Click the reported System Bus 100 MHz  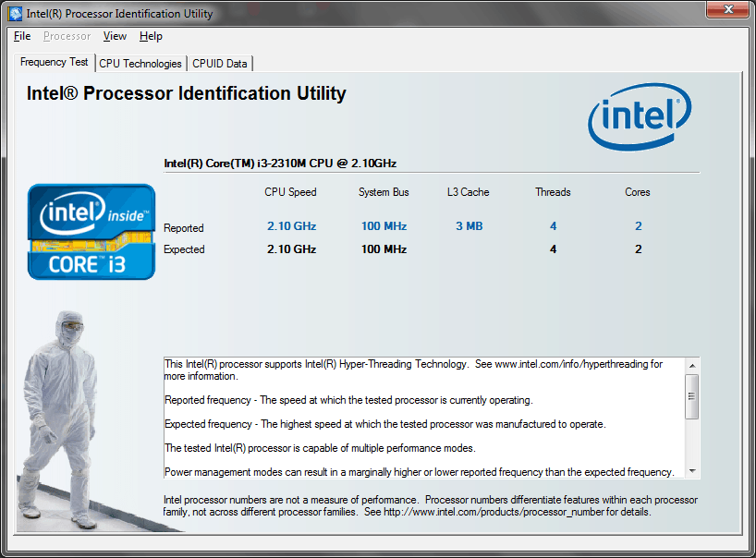[384, 226]
